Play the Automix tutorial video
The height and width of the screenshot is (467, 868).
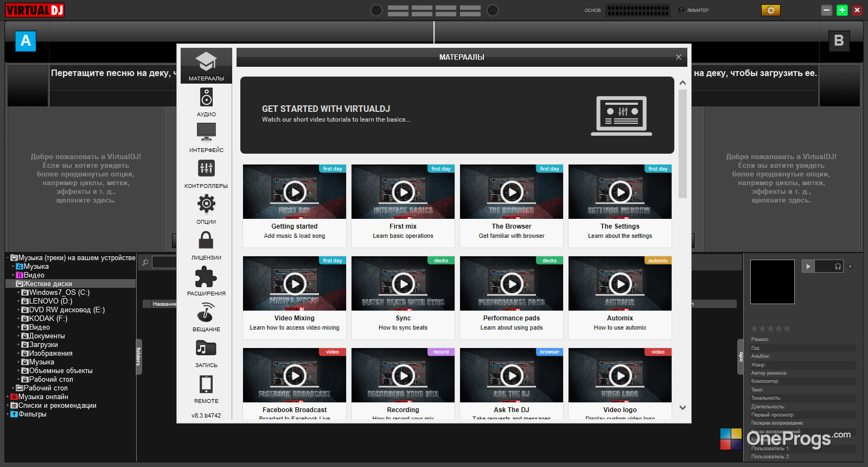(x=620, y=283)
